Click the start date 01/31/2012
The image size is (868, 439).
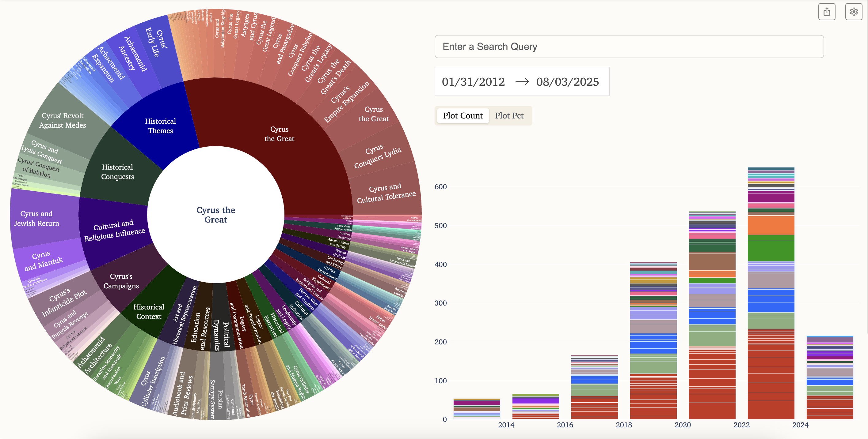tap(473, 82)
